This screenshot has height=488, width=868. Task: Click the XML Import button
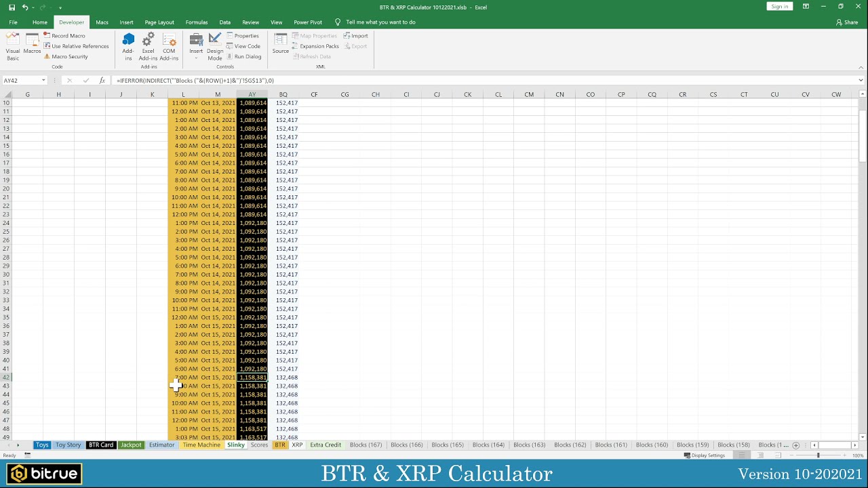click(355, 36)
